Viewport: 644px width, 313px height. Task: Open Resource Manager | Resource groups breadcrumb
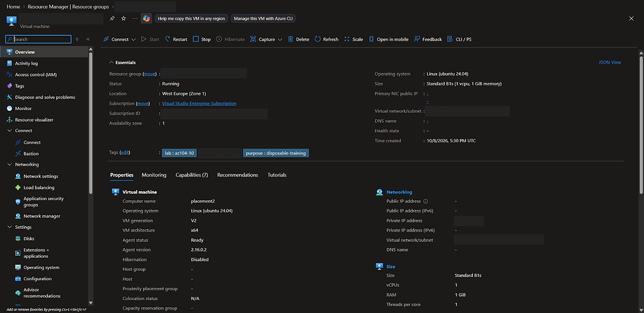coord(68,7)
